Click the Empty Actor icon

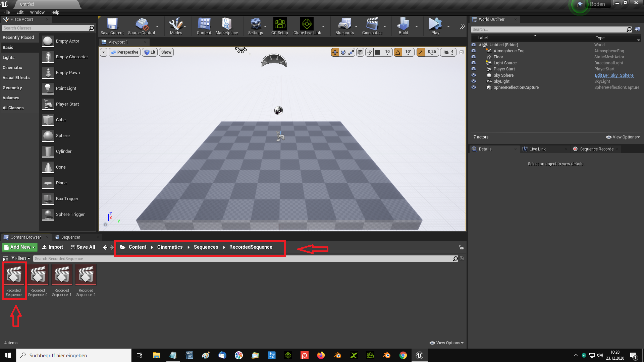point(48,41)
